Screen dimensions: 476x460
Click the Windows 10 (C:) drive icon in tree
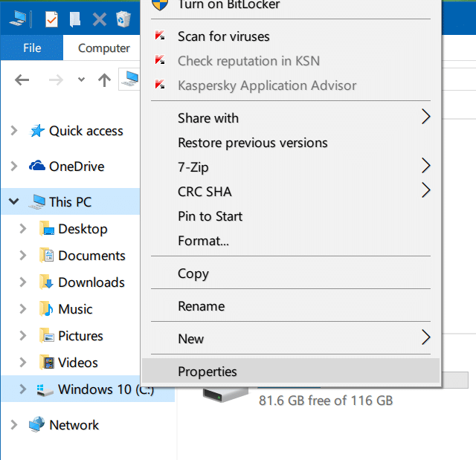(x=45, y=389)
